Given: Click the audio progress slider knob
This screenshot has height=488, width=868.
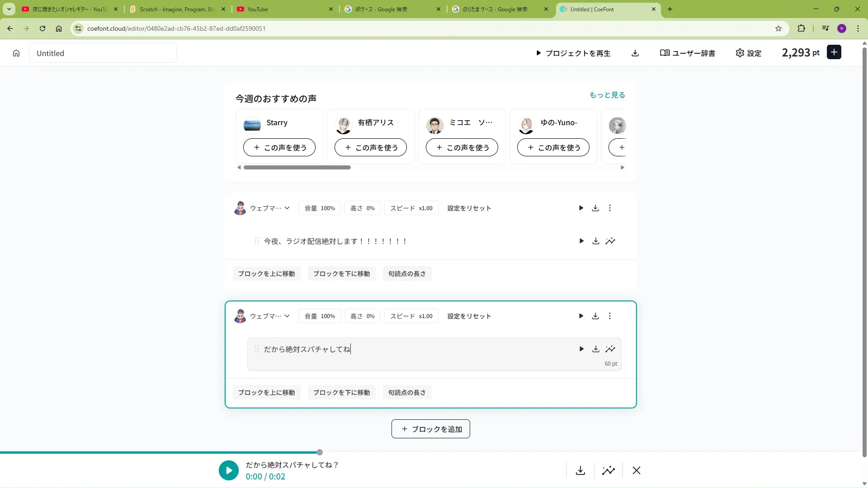Looking at the screenshot, I should click(320, 452).
